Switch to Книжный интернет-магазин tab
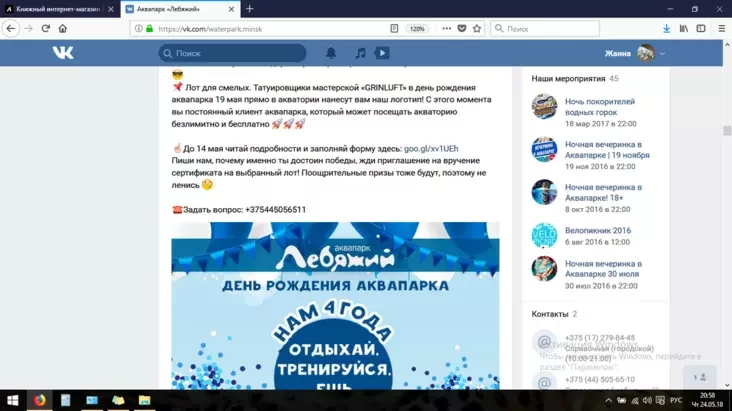 [60, 8]
